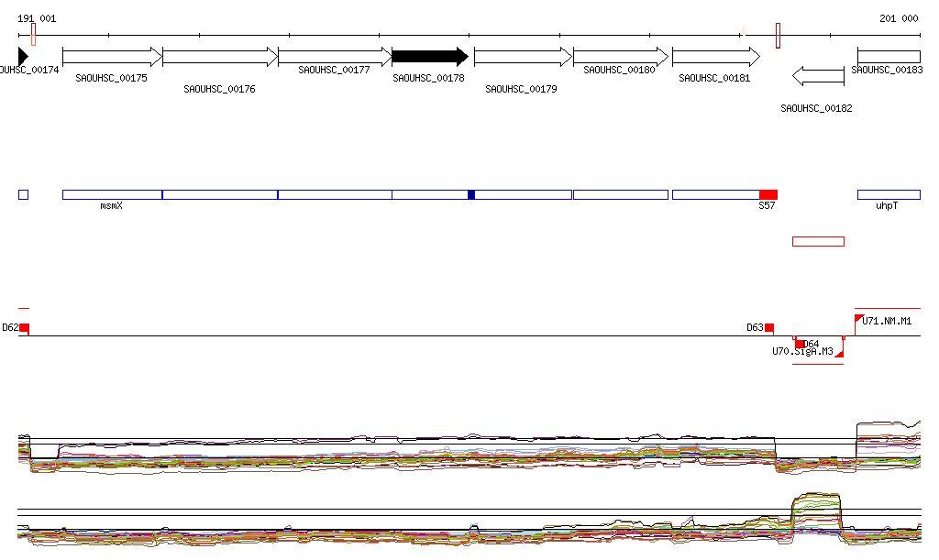
Task: Click the blue box under SAOUHSC_00176
Action: [x=220, y=194]
